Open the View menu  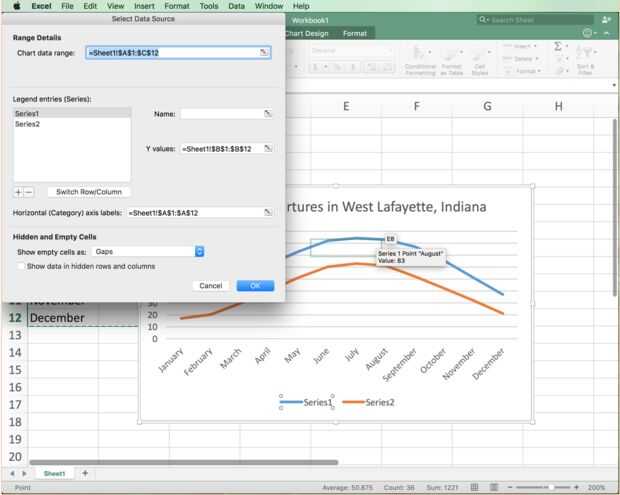click(x=115, y=6)
